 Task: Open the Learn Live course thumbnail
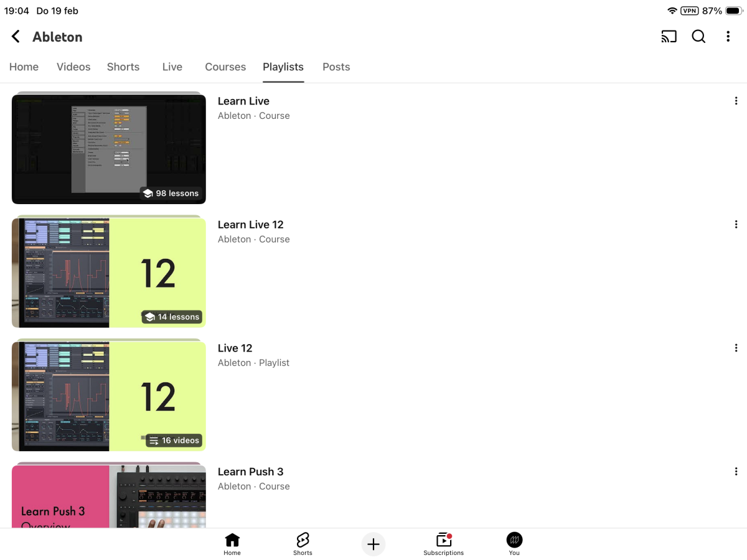[109, 149]
